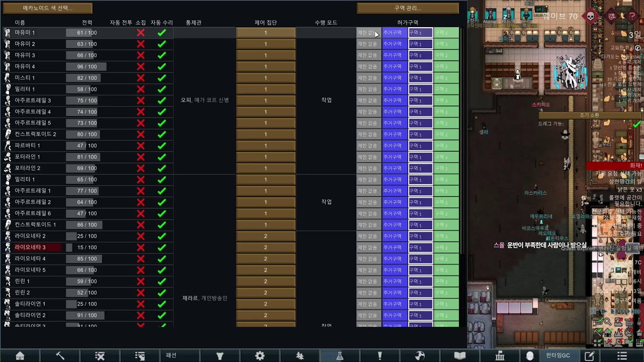
Task: Select the 컨스트럭토이드 2 mech icon
Action: (x=8, y=134)
